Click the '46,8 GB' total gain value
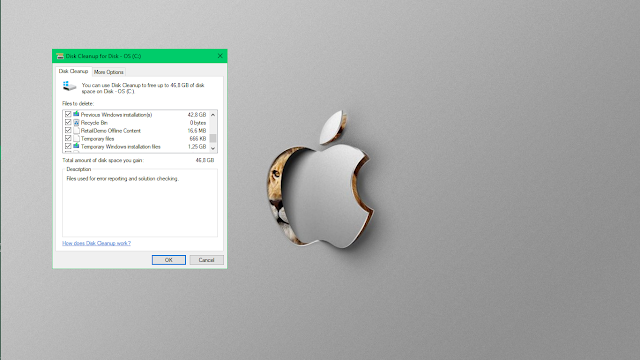 click(205, 160)
